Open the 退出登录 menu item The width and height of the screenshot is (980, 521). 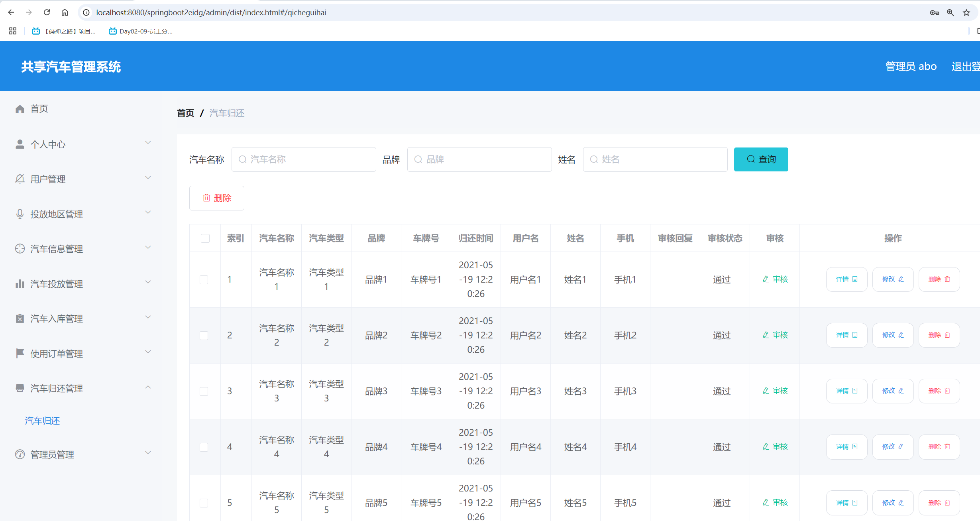pos(965,66)
